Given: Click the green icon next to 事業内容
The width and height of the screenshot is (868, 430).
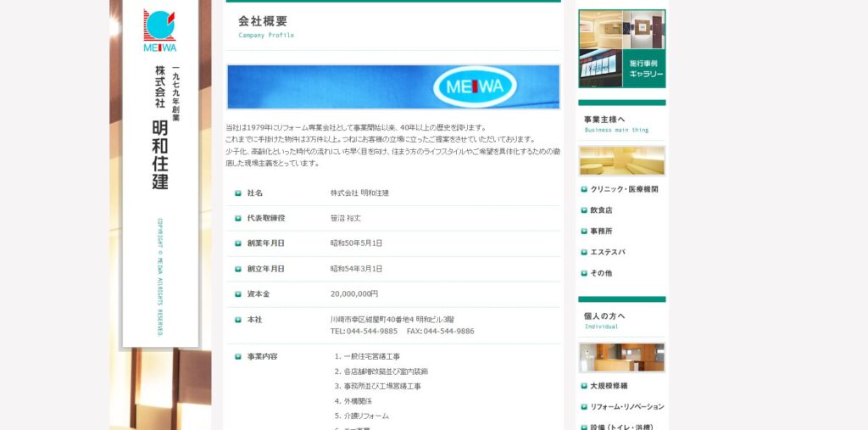Looking at the screenshot, I should (x=238, y=357).
